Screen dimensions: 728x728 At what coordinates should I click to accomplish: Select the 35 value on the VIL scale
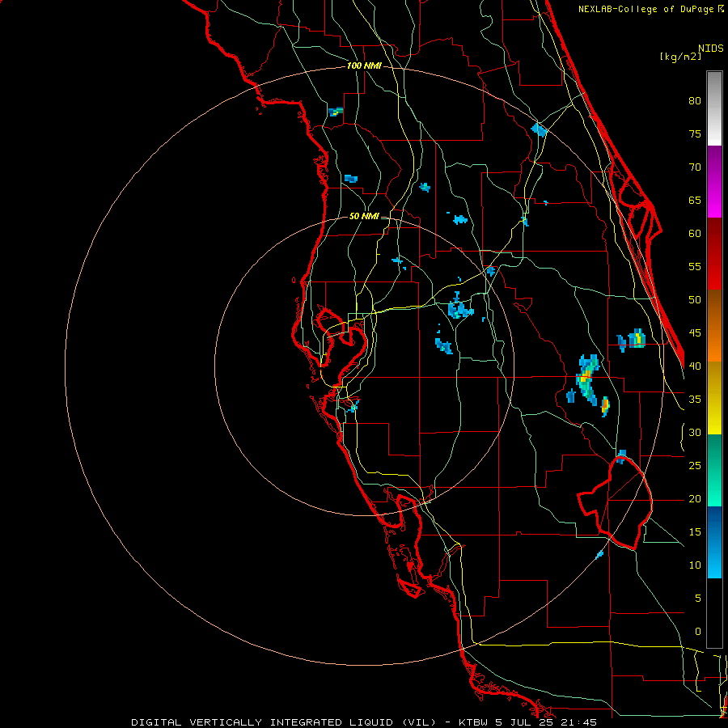[x=695, y=400]
